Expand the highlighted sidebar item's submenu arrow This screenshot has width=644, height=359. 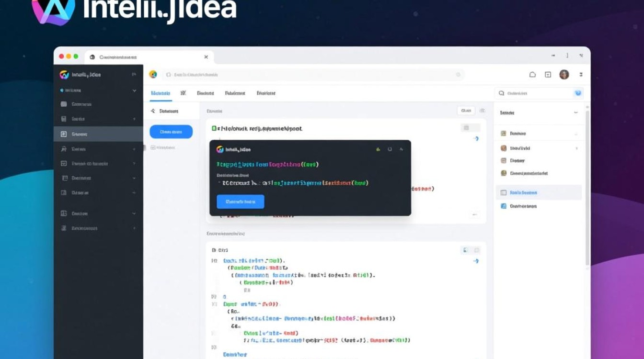pyautogui.click(x=135, y=134)
